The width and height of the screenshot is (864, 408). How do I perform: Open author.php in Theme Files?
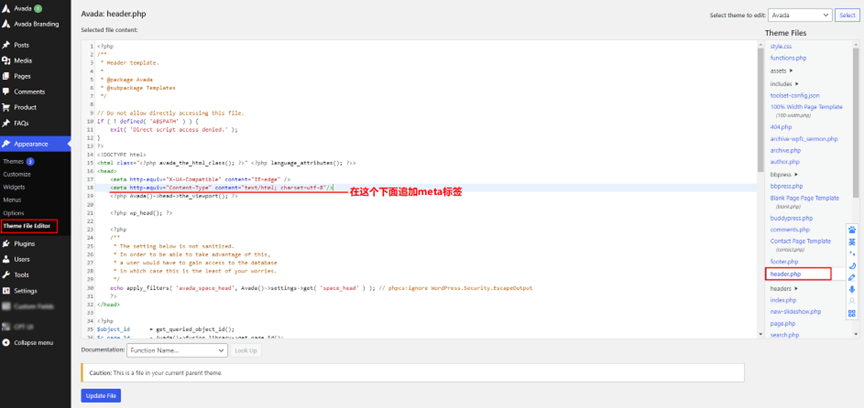tap(785, 162)
